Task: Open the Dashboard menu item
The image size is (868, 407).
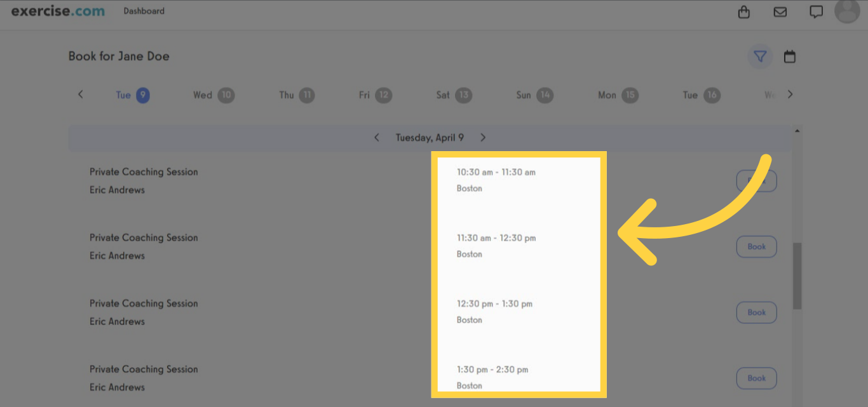Action: (x=144, y=11)
